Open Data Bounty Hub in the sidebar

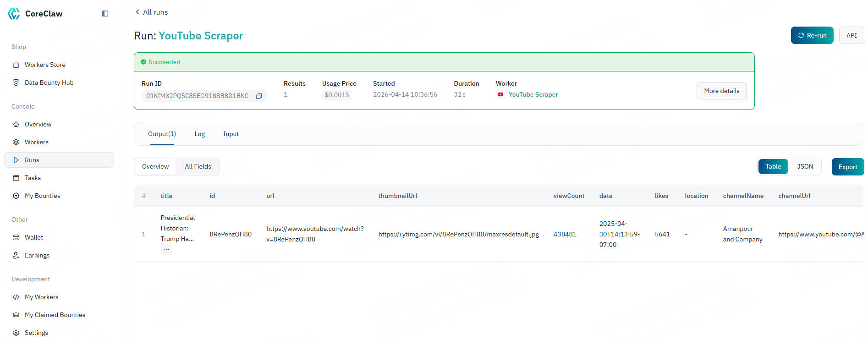49,82
